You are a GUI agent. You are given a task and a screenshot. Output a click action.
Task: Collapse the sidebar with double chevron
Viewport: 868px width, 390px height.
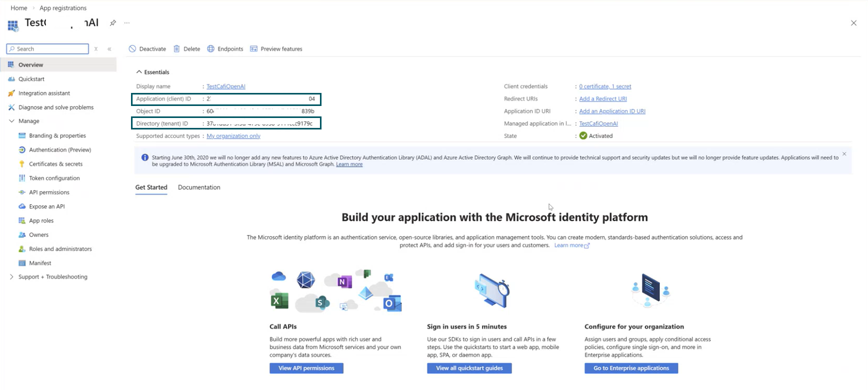click(x=110, y=49)
